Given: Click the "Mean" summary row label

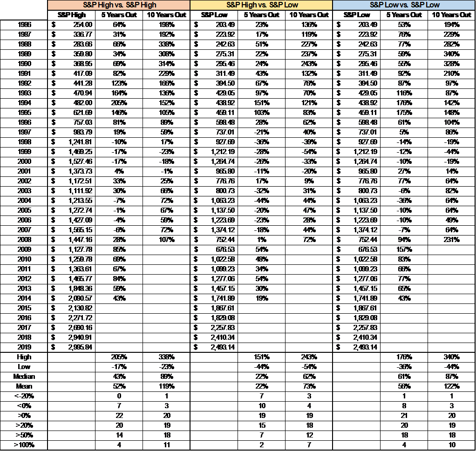Looking at the screenshot, I should tap(24, 386).
